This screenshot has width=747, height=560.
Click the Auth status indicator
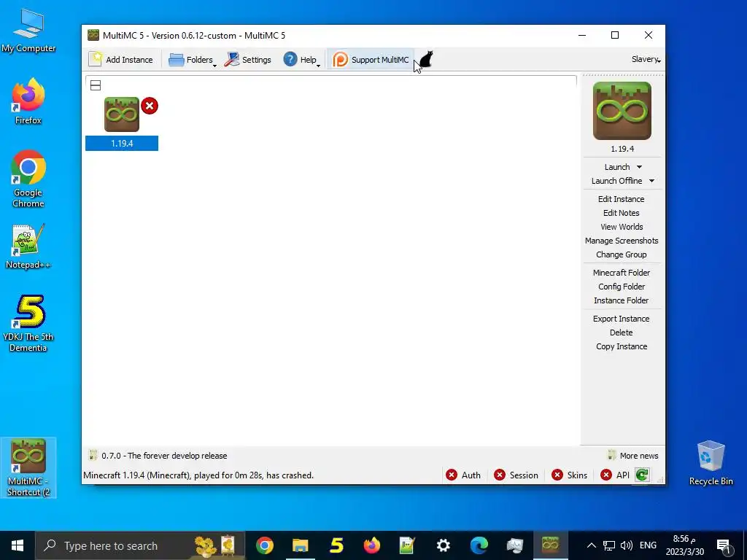click(463, 475)
